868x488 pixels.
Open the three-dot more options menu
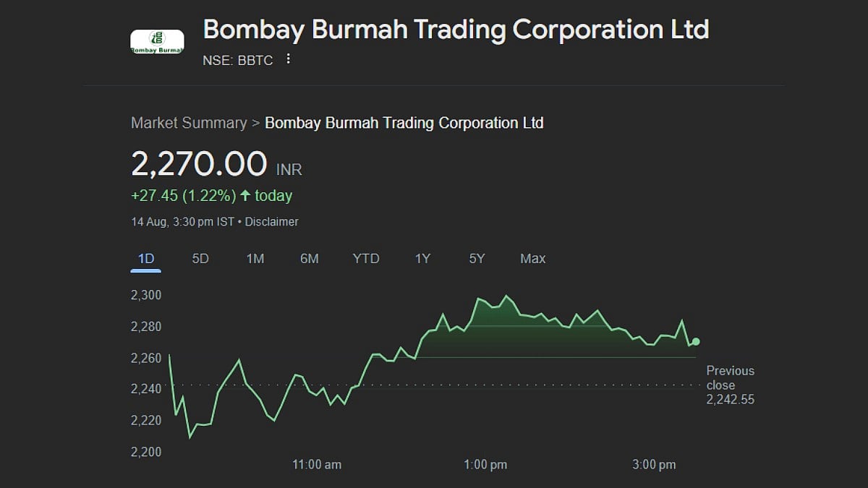coord(289,59)
